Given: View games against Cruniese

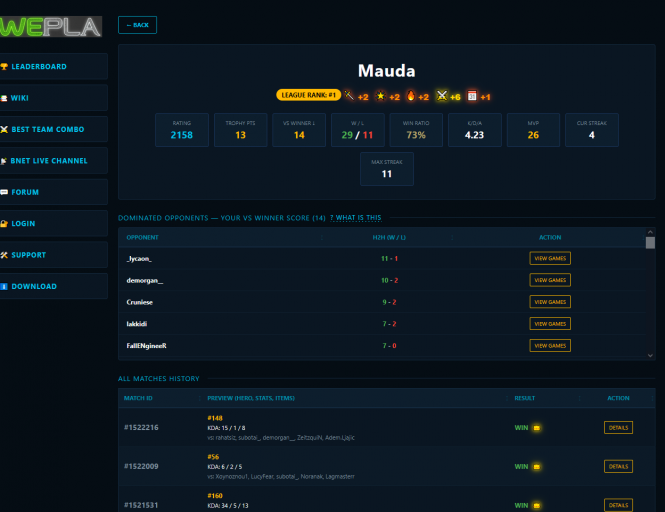Looking at the screenshot, I should [x=550, y=302].
